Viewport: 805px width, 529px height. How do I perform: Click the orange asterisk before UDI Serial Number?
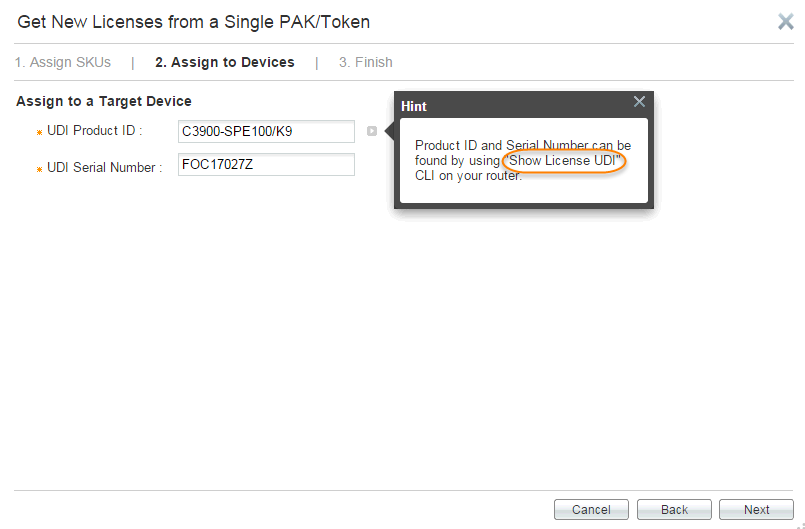pyautogui.click(x=39, y=169)
